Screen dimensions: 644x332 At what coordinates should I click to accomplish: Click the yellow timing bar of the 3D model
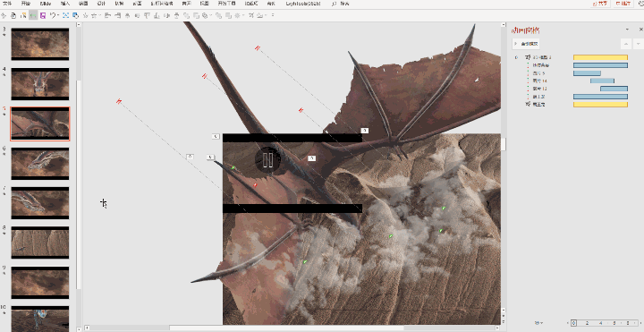pyautogui.click(x=600, y=57)
